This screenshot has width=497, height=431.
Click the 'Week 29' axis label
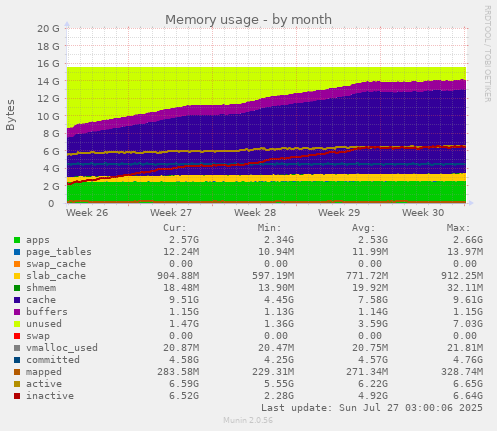[339, 213]
